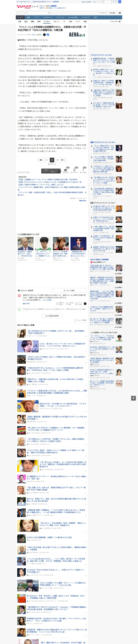Go to pagination page 1
The image size is (138, 644).
point(47,160)
